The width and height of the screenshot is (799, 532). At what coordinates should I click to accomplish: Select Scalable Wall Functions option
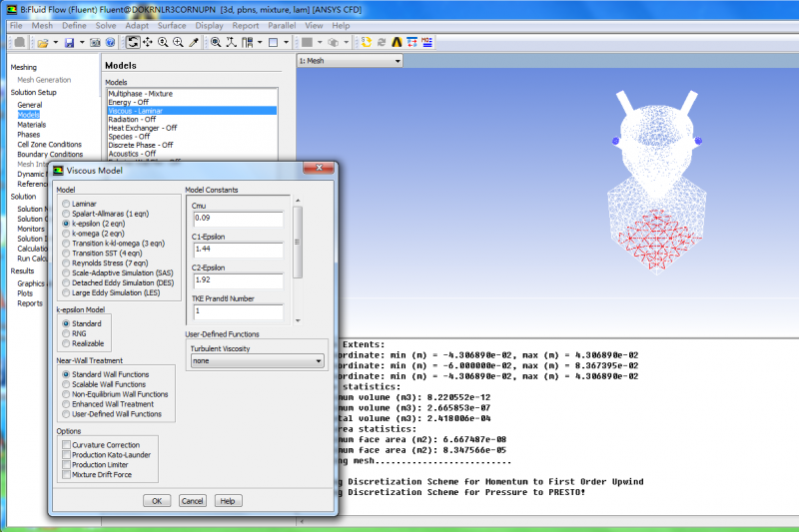(x=66, y=384)
